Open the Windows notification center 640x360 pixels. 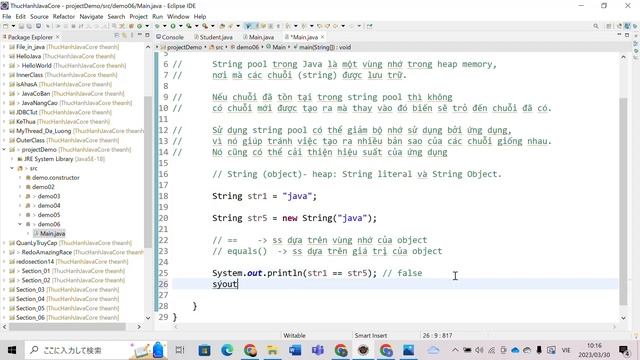tap(624, 350)
